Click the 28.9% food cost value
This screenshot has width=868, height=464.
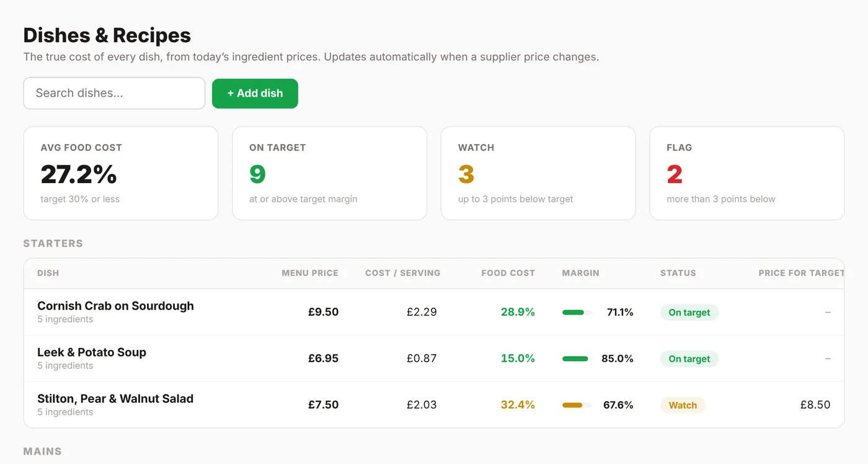[x=518, y=312]
